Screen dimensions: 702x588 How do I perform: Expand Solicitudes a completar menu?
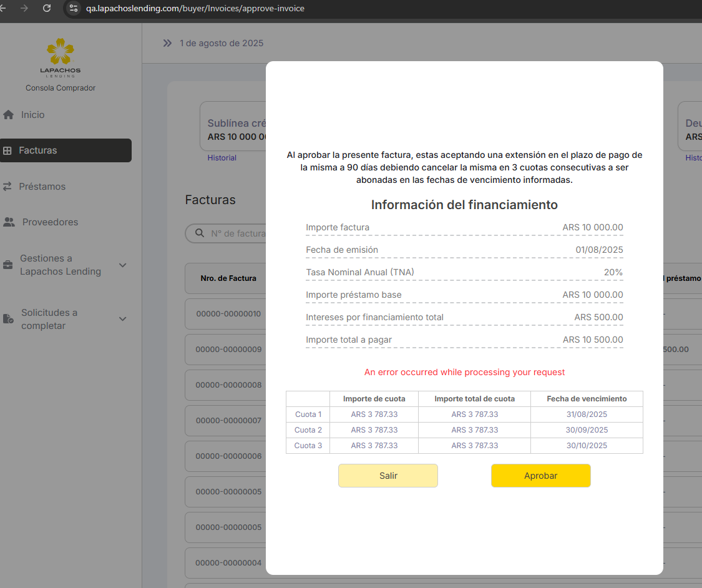tap(123, 319)
